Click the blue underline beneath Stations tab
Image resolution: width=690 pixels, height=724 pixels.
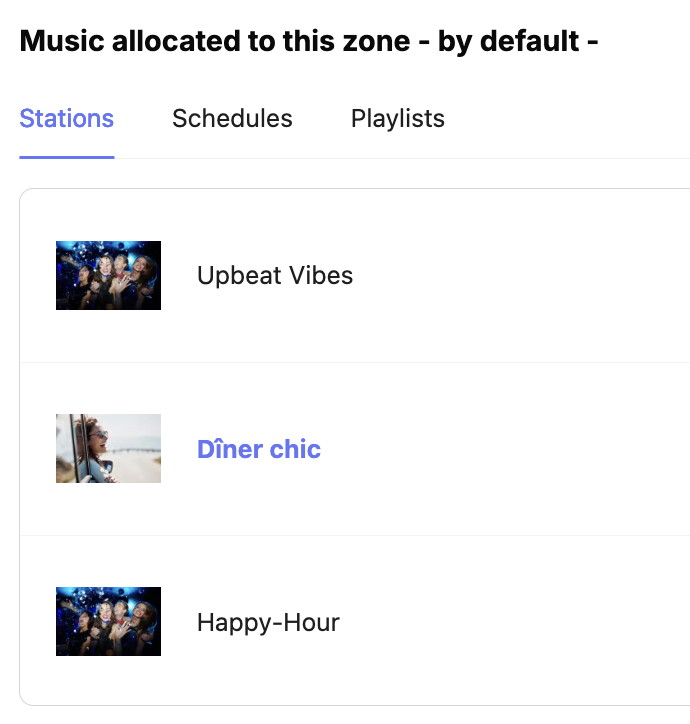67,157
